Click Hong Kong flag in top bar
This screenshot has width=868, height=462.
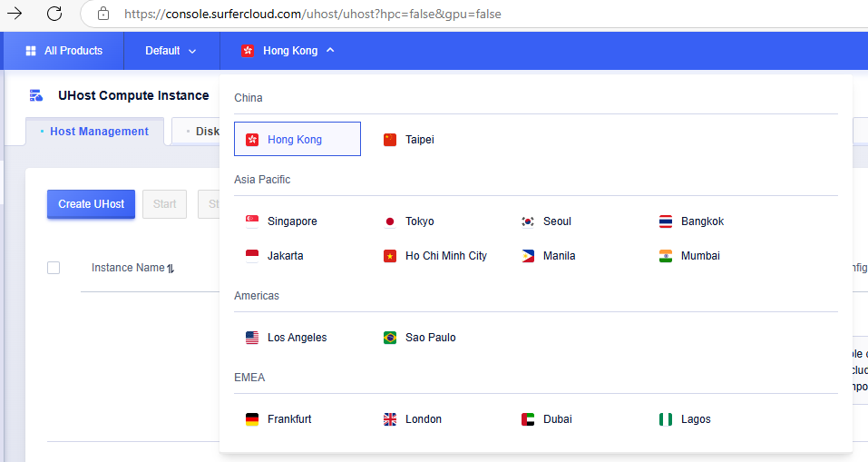248,51
